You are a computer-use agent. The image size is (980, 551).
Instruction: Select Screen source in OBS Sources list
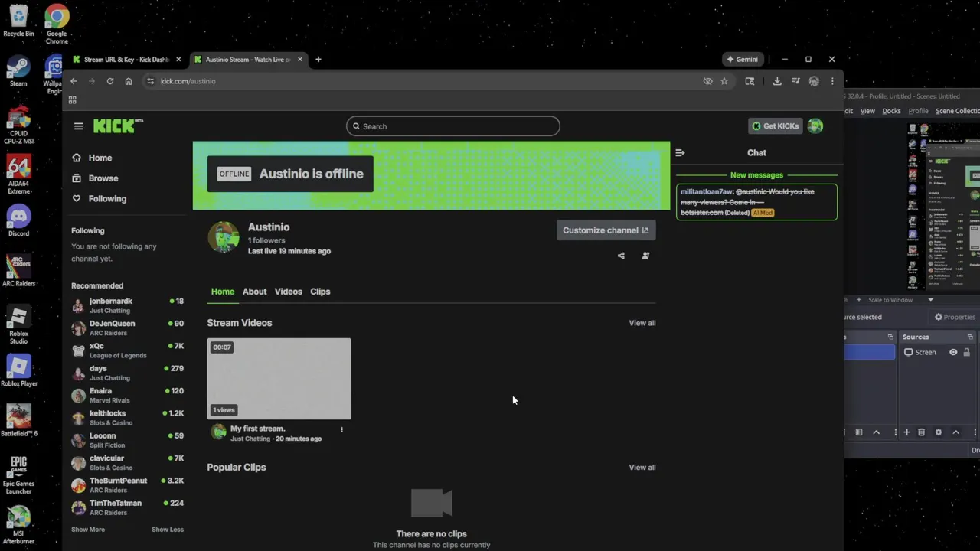pos(926,352)
